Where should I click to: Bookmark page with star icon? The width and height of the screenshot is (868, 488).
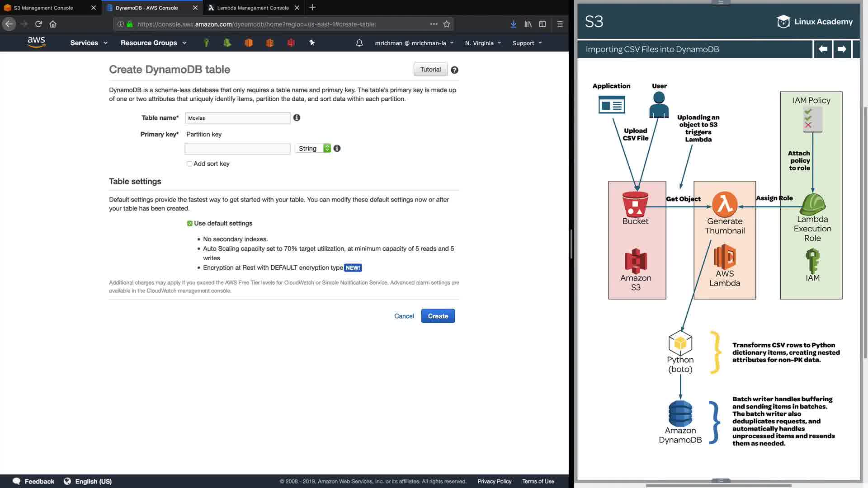point(447,24)
